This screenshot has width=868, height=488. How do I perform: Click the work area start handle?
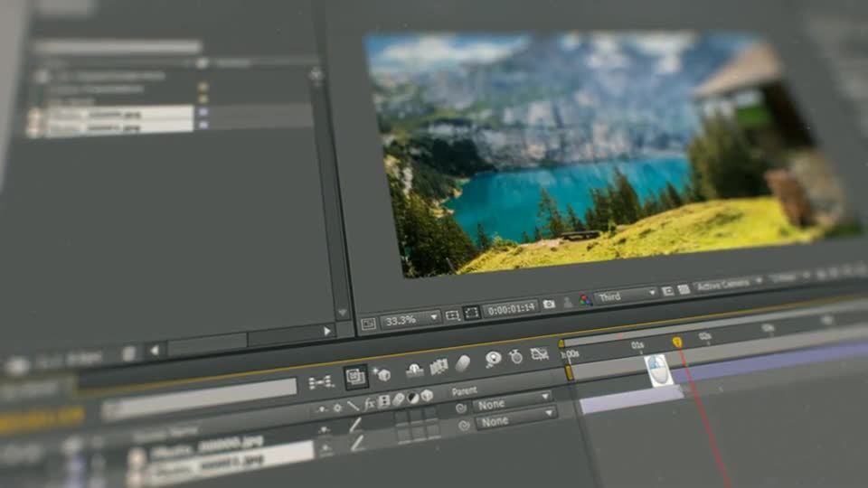569,373
